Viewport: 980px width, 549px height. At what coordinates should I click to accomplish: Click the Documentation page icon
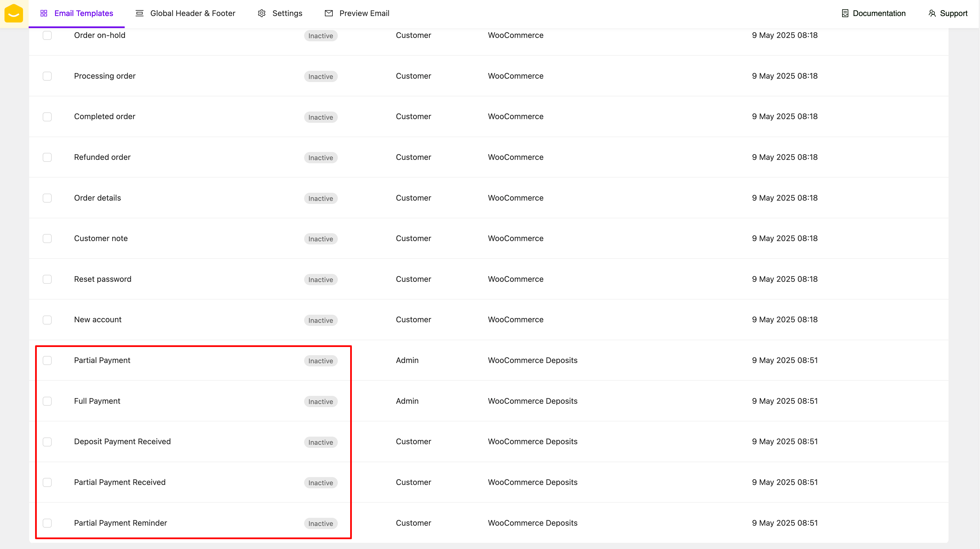pos(845,13)
